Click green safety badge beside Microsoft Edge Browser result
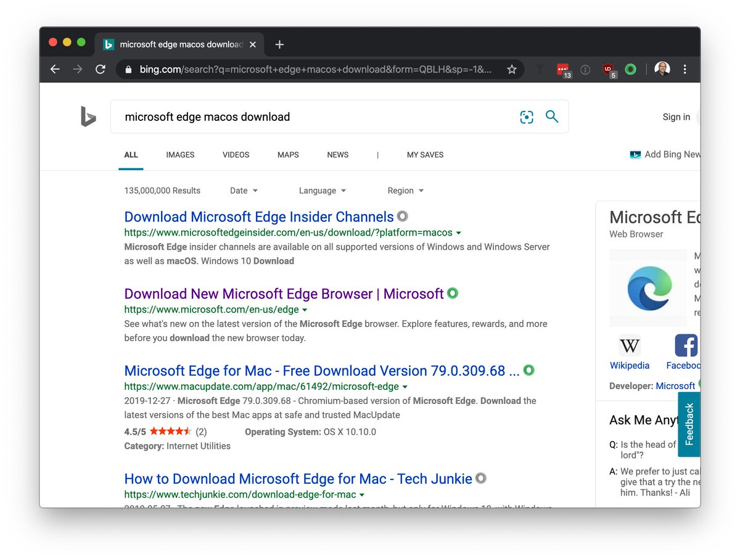 (453, 294)
